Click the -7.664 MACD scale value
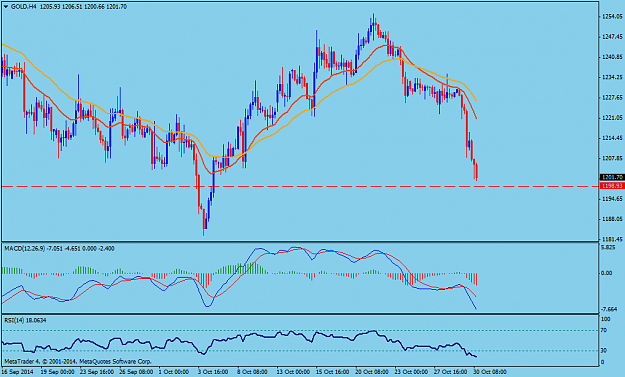 pyautogui.click(x=609, y=309)
